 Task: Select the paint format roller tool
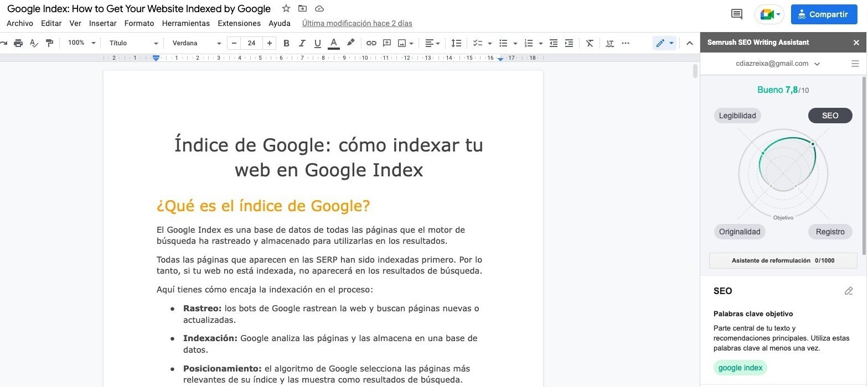coord(49,43)
